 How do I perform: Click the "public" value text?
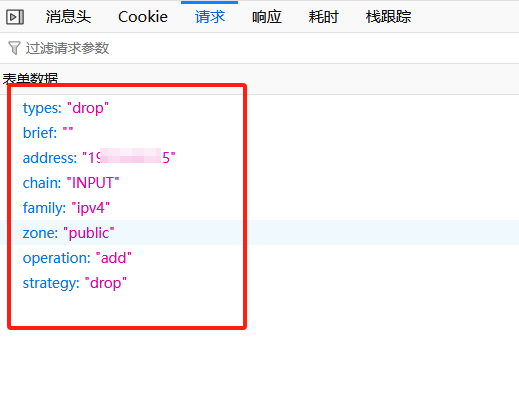click(x=89, y=233)
